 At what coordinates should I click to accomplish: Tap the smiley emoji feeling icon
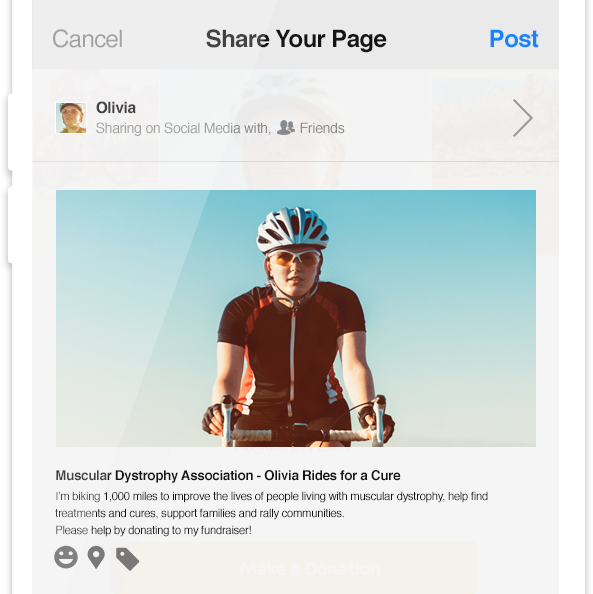(x=66, y=557)
